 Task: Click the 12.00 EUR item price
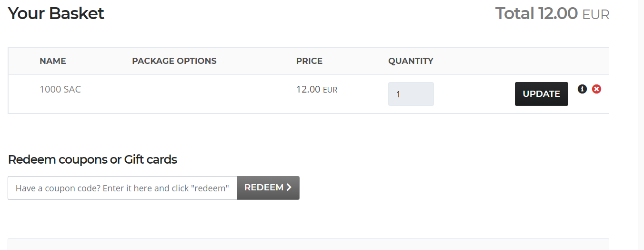[317, 89]
